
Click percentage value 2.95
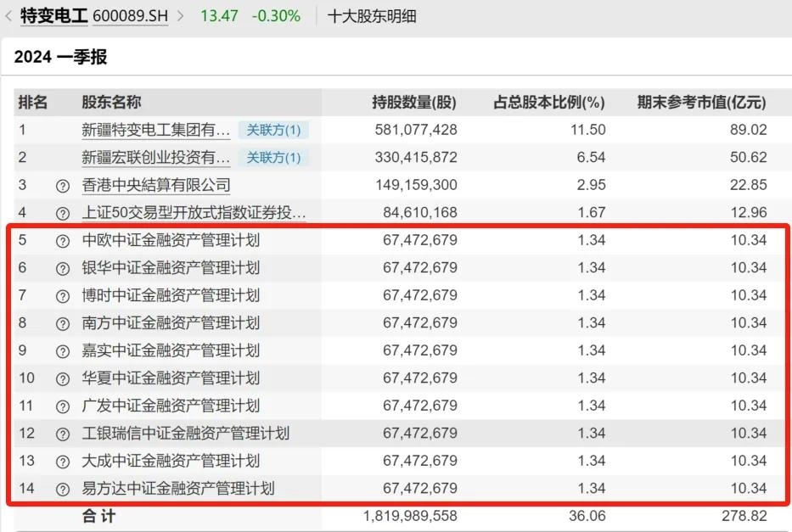[591, 185]
